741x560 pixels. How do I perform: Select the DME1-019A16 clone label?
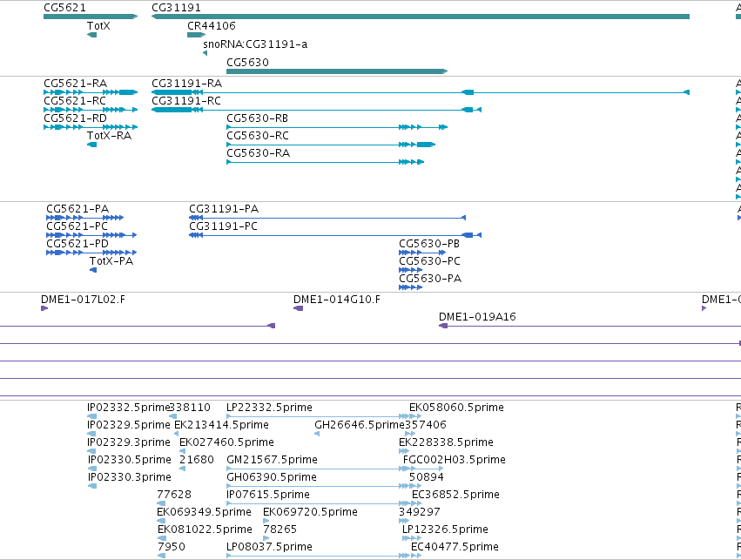[x=477, y=317]
